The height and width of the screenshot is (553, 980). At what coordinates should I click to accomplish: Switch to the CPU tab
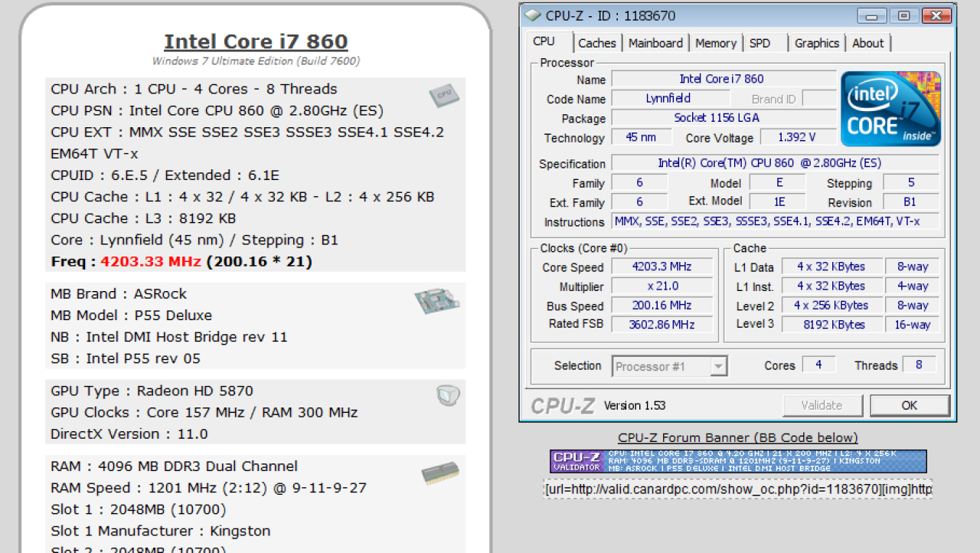[x=544, y=41]
